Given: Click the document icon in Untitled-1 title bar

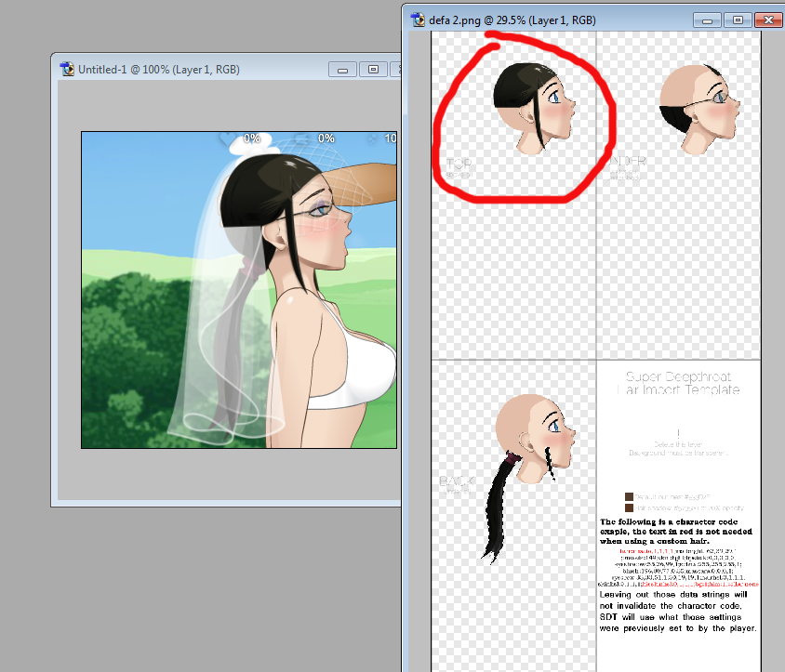Looking at the screenshot, I should pos(67,69).
